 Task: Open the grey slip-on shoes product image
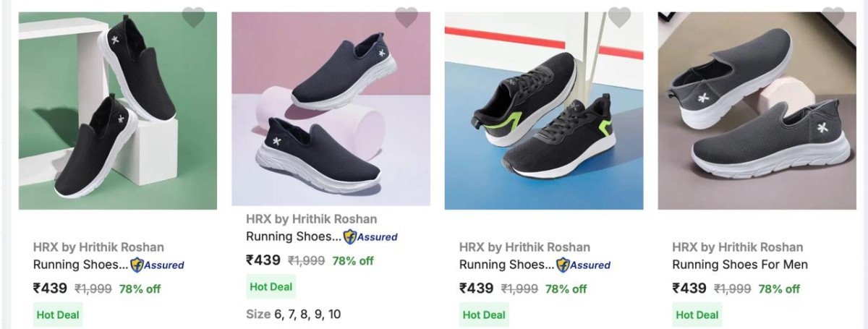[x=757, y=111]
